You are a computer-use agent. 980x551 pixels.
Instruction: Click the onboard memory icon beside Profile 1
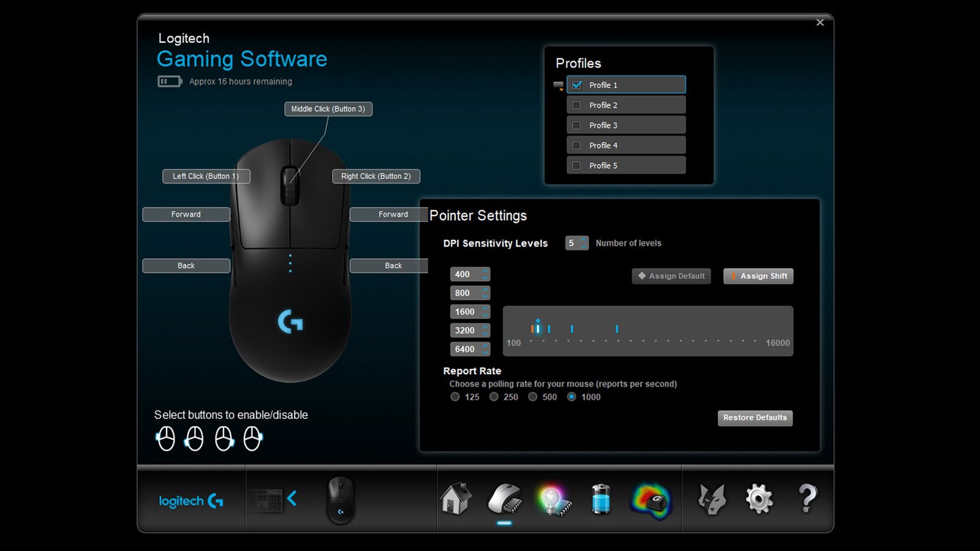click(x=558, y=86)
